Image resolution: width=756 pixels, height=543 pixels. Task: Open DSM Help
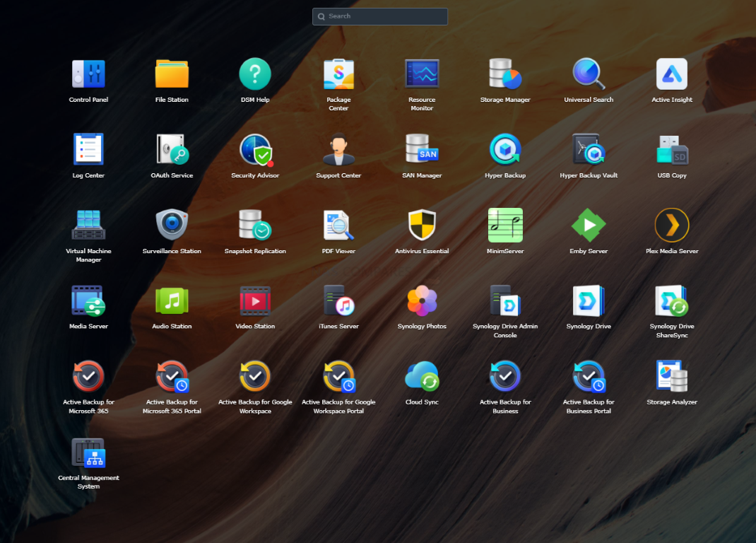[x=255, y=74]
